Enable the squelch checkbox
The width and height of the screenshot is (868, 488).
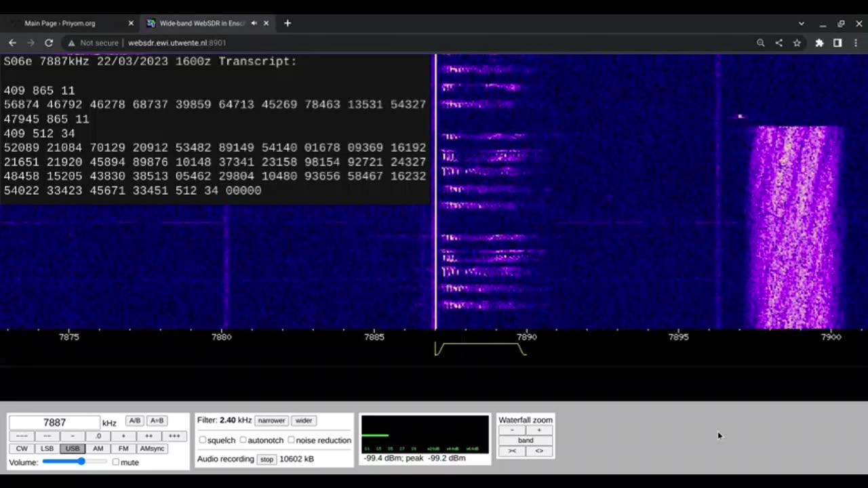tap(202, 440)
